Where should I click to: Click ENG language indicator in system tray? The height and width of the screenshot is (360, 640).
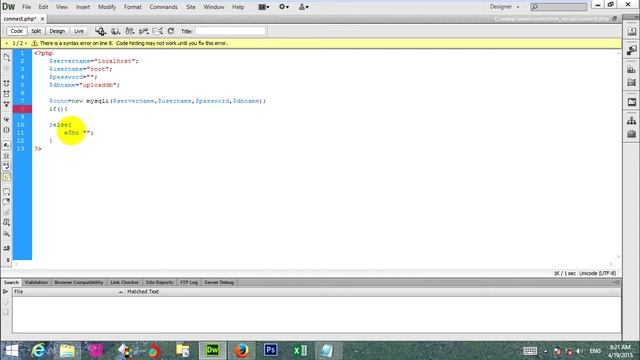595,351
